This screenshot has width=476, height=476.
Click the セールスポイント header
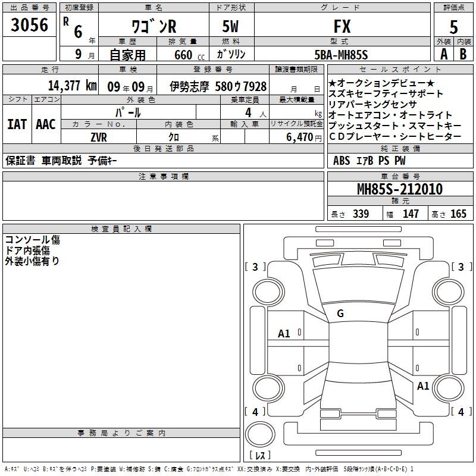[x=400, y=69]
